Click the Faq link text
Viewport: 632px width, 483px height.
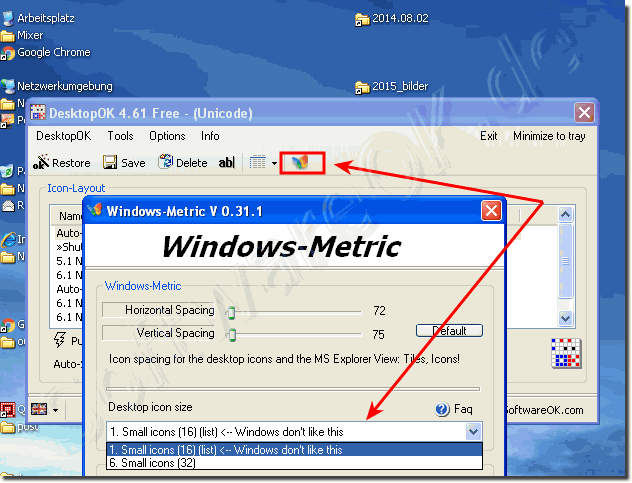463,409
